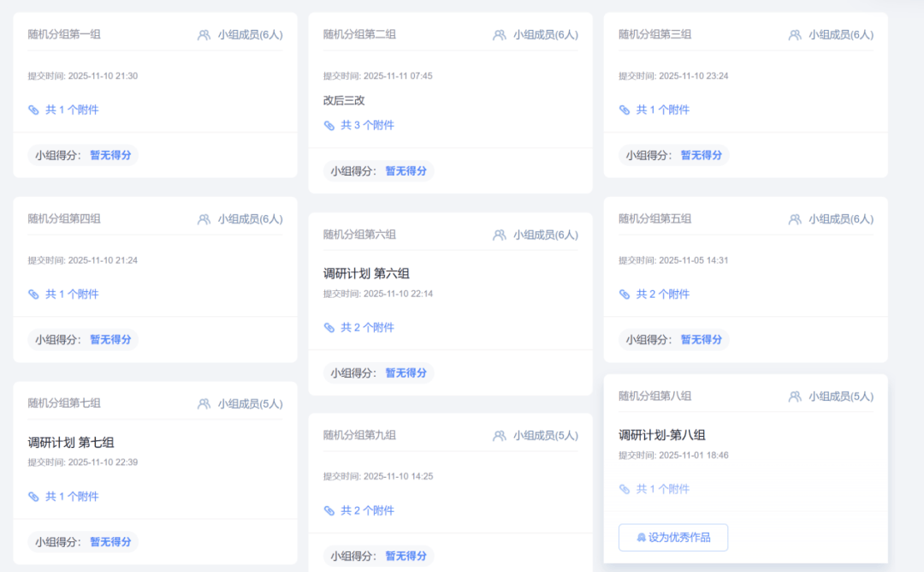Click the members icon on 随机分组第九组 card
This screenshot has width=924, height=572.
(500, 436)
